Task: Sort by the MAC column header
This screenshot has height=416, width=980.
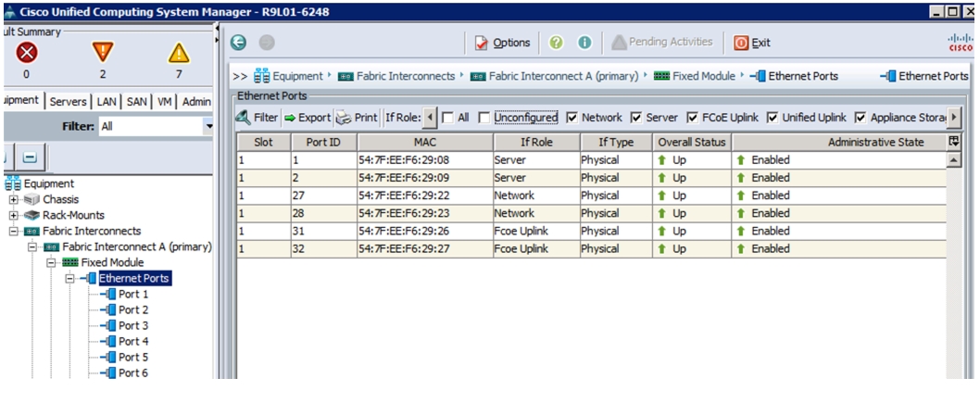Action: coord(425,142)
